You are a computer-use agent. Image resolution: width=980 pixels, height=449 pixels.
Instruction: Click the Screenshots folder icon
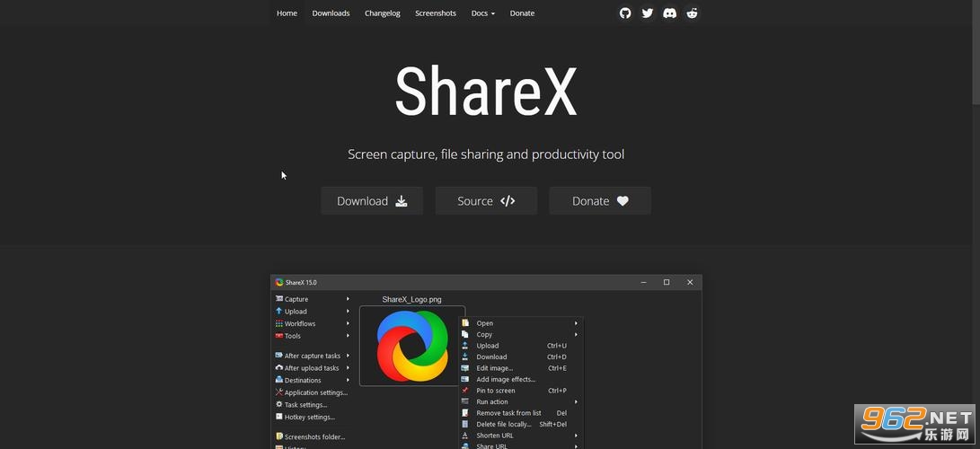tap(279, 436)
